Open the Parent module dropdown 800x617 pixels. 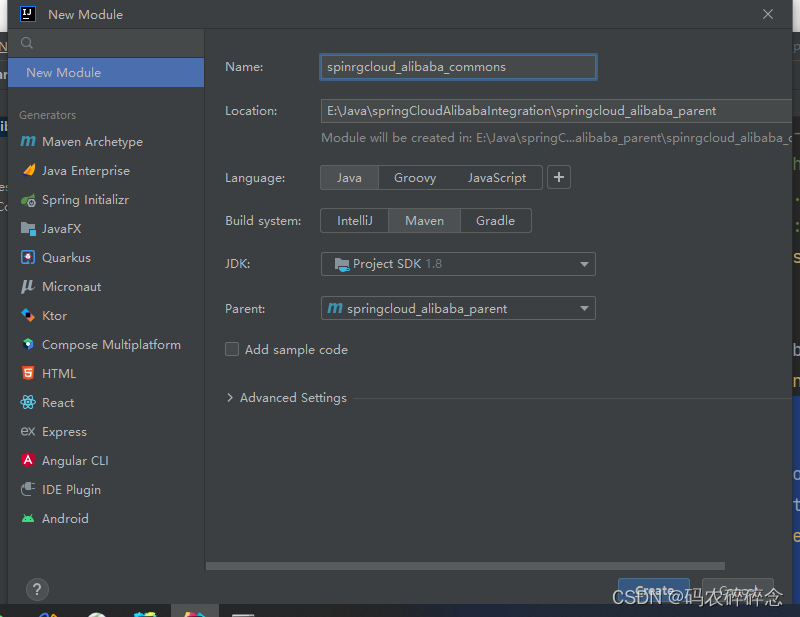[x=458, y=308]
